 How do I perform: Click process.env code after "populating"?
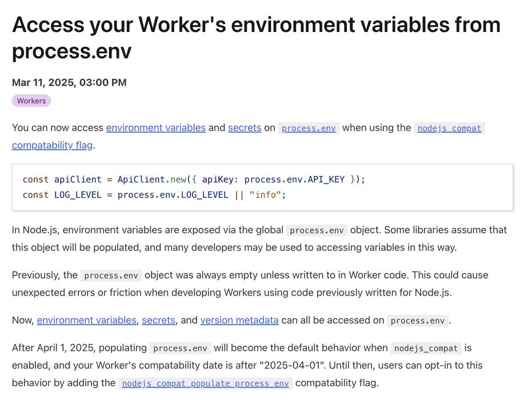coord(180,348)
